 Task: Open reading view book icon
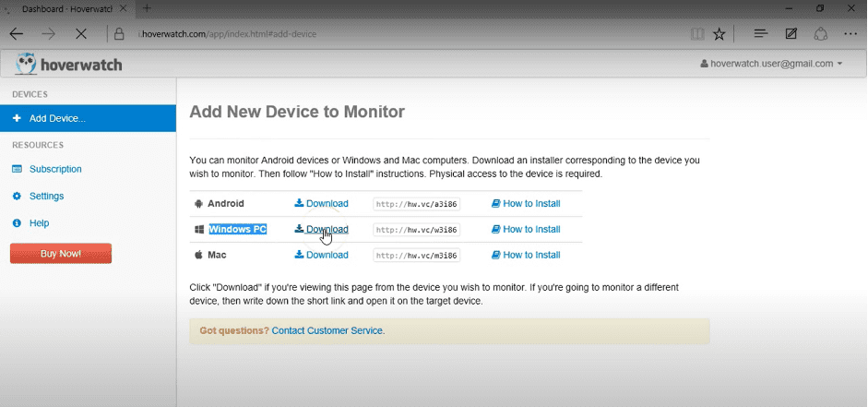pyautogui.click(x=697, y=34)
